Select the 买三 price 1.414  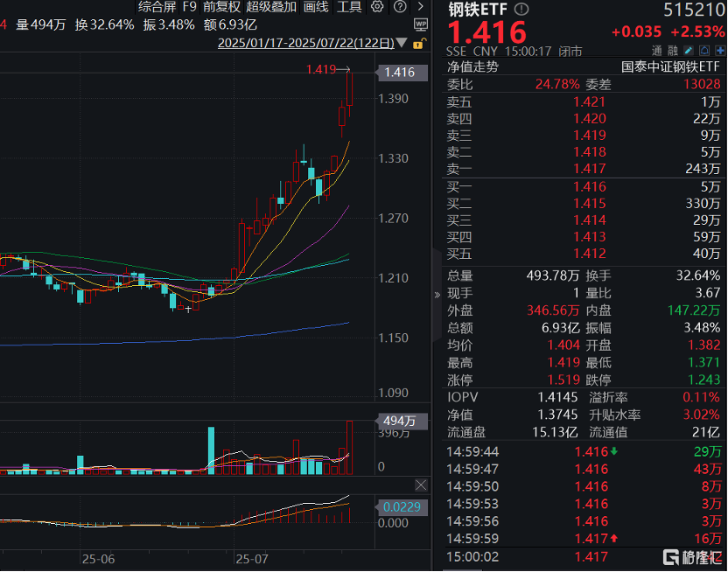(x=589, y=220)
